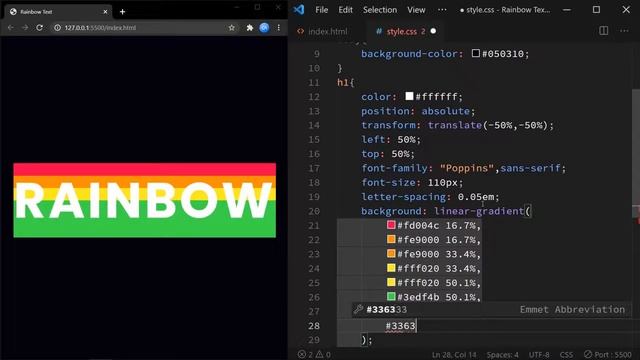Place cursor after #3363 on line 28
The image size is (640, 360).
416,326
